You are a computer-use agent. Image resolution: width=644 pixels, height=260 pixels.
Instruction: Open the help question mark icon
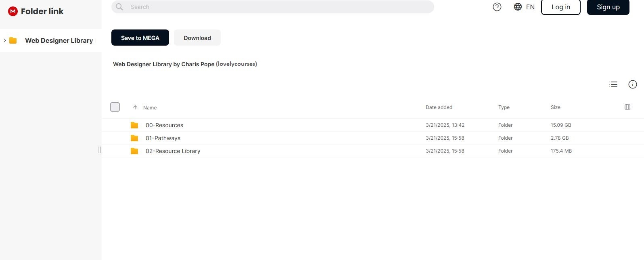coord(497,7)
